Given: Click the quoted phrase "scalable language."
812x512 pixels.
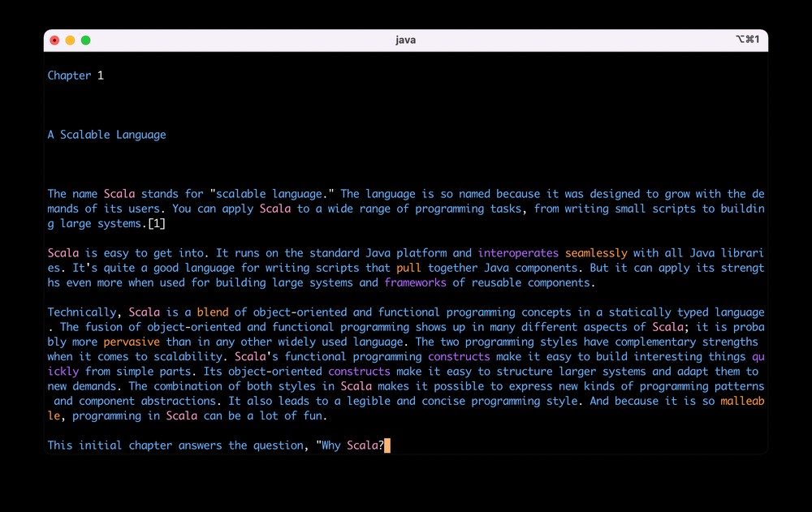Looking at the screenshot, I should (272, 194).
